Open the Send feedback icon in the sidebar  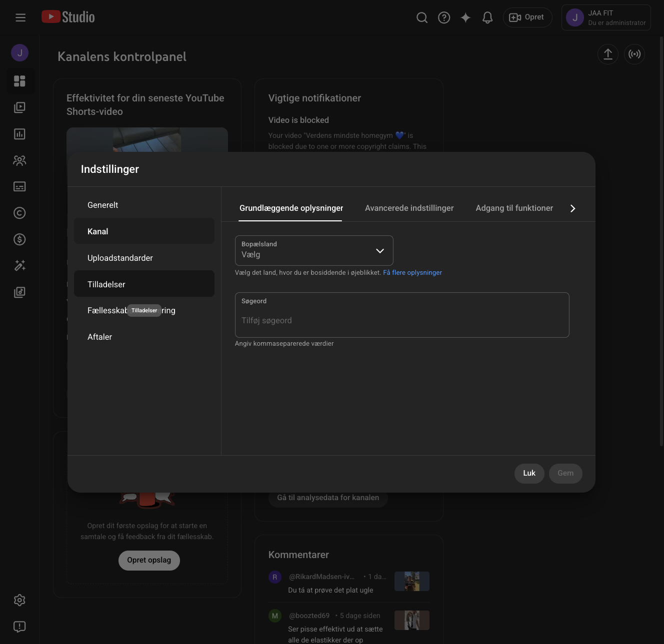19,627
